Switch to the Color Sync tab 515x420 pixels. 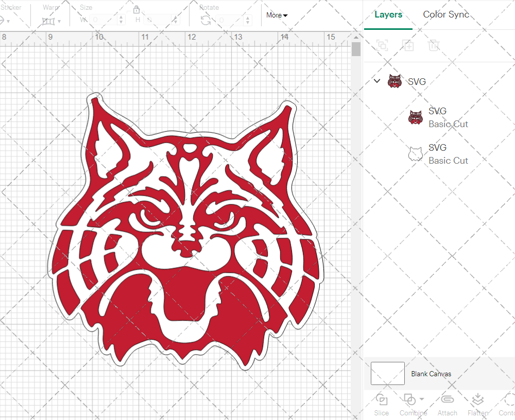coord(446,14)
